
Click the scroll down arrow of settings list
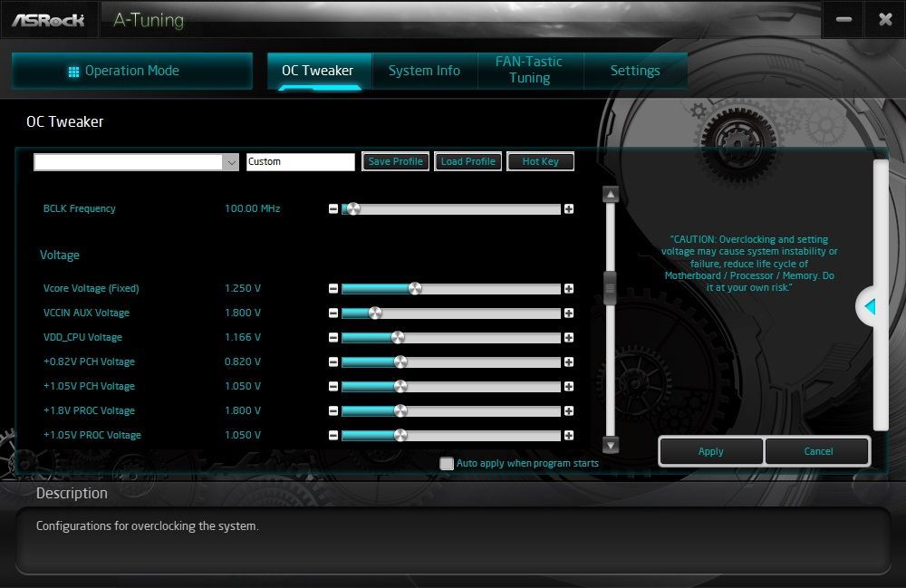pos(611,444)
